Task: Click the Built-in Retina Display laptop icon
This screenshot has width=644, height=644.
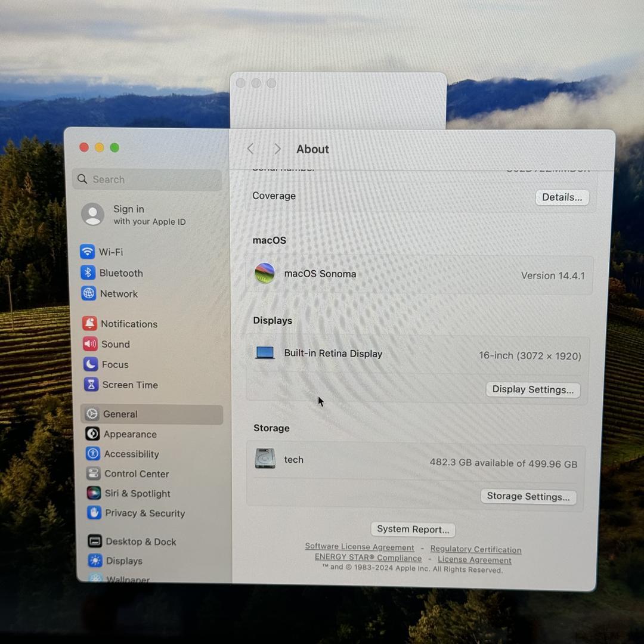Action: point(265,353)
